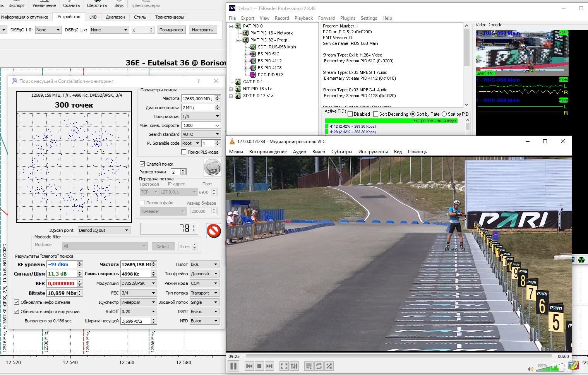
Task: Click the red stop-search prohibition icon
Action: (x=213, y=231)
